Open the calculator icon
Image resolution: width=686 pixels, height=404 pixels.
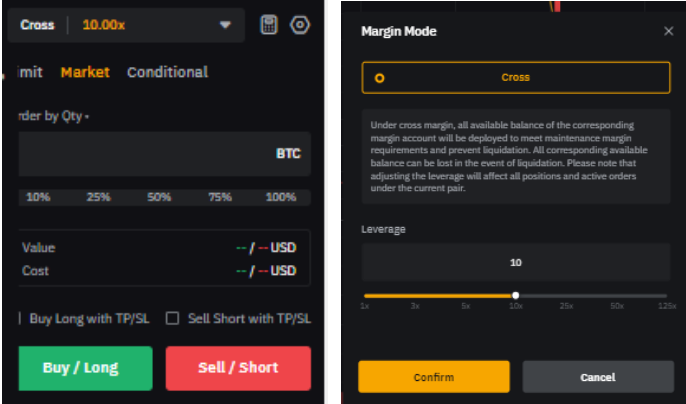268,24
